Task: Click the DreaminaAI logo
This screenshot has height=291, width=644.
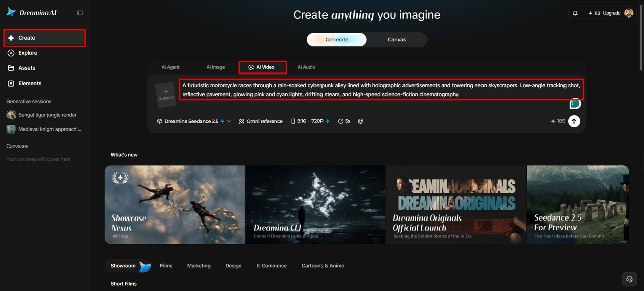Action: (x=32, y=12)
